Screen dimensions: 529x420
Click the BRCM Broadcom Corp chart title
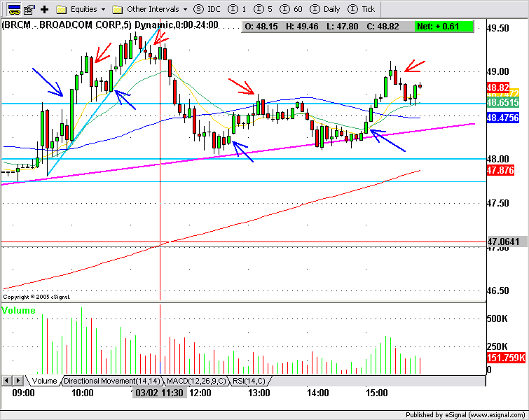[110, 25]
